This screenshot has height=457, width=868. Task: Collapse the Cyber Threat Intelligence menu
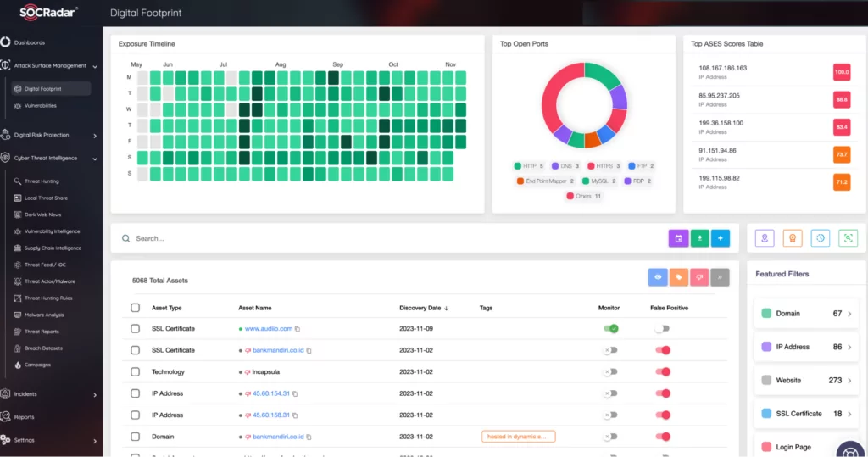[95, 159]
